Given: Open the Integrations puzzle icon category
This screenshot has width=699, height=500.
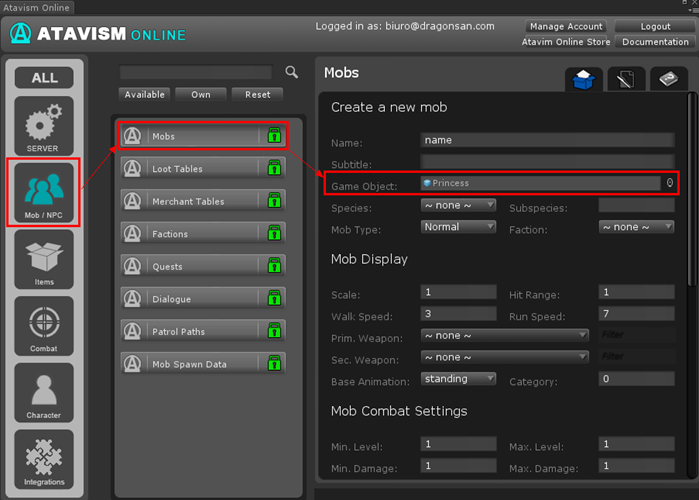Looking at the screenshot, I should tap(43, 458).
